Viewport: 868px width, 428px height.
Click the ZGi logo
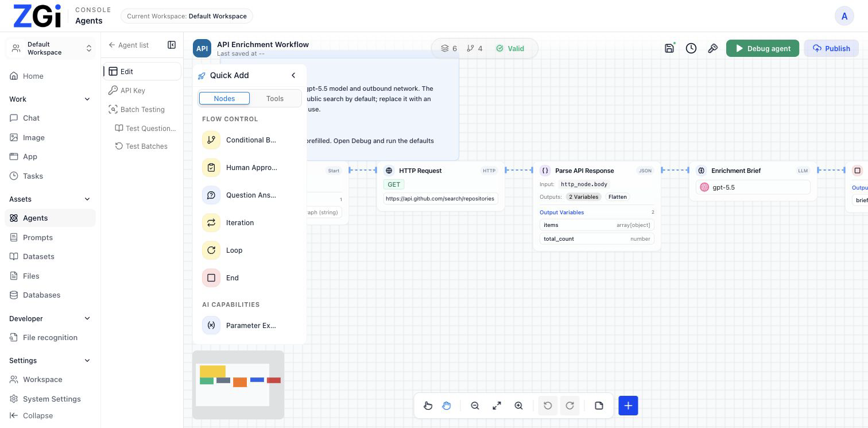click(37, 16)
